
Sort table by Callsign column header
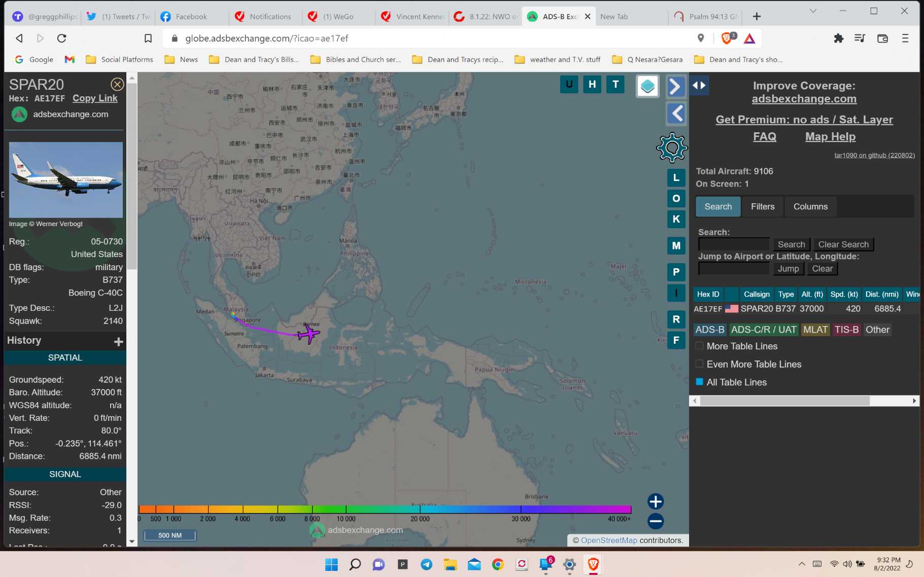tap(757, 294)
